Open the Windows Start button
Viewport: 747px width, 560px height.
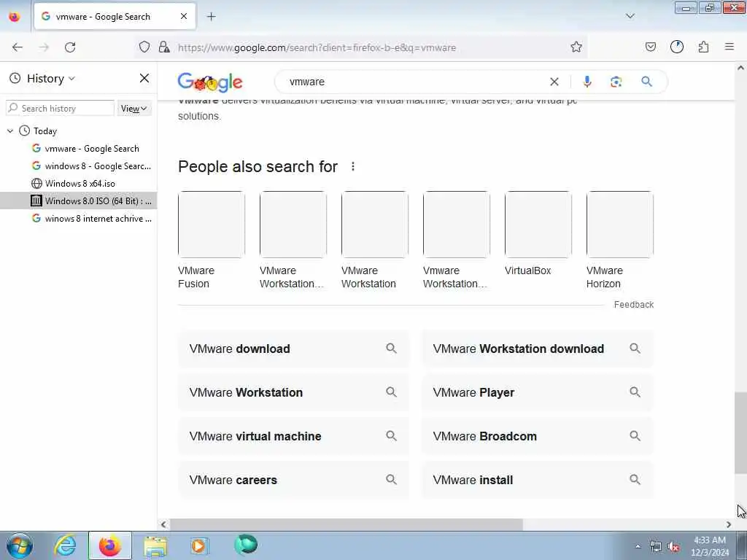pyautogui.click(x=20, y=545)
